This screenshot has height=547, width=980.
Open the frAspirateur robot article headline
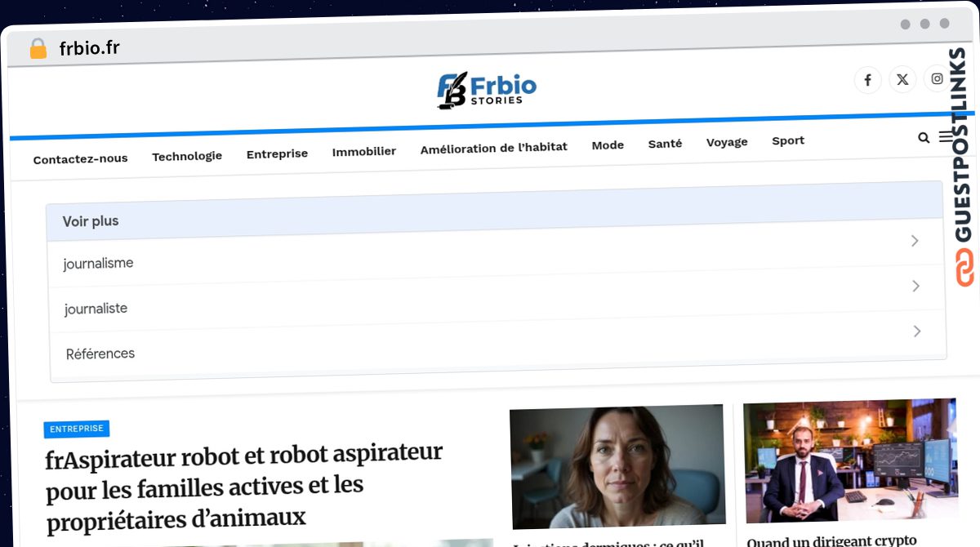(x=244, y=487)
